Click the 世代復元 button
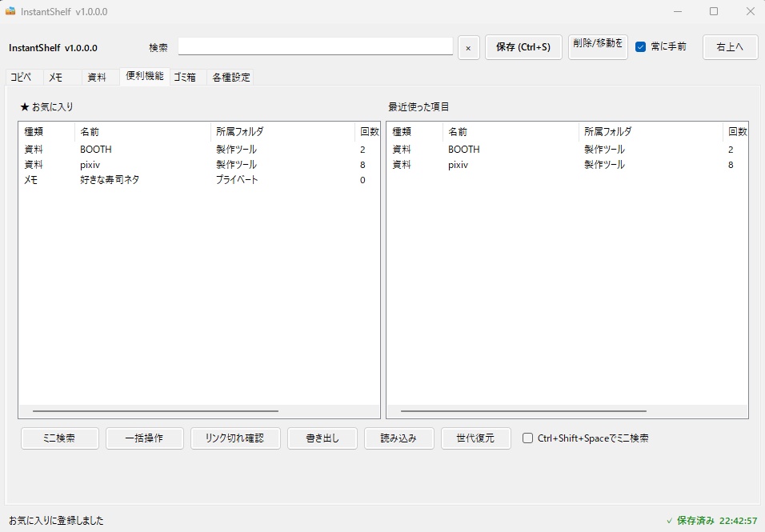Image resolution: width=765 pixels, height=532 pixels. tap(475, 438)
